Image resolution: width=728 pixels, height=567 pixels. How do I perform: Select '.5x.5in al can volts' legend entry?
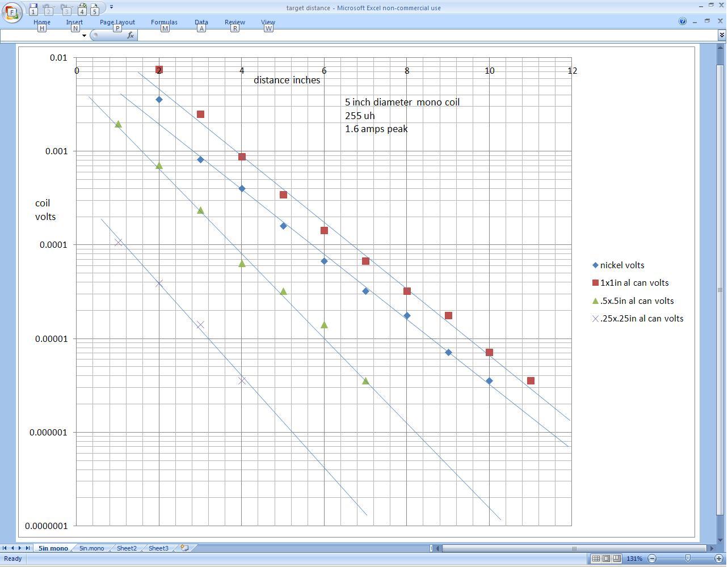[633, 301]
